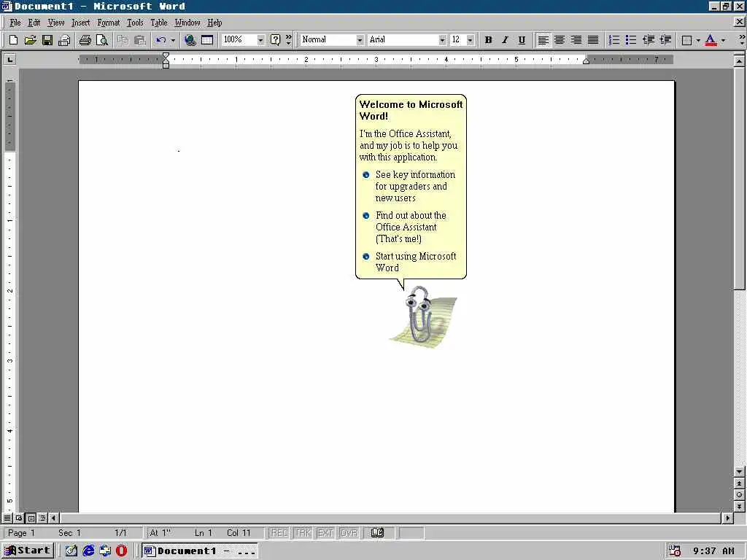
Task: Apply the red font color button
Action: (x=711, y=40)
